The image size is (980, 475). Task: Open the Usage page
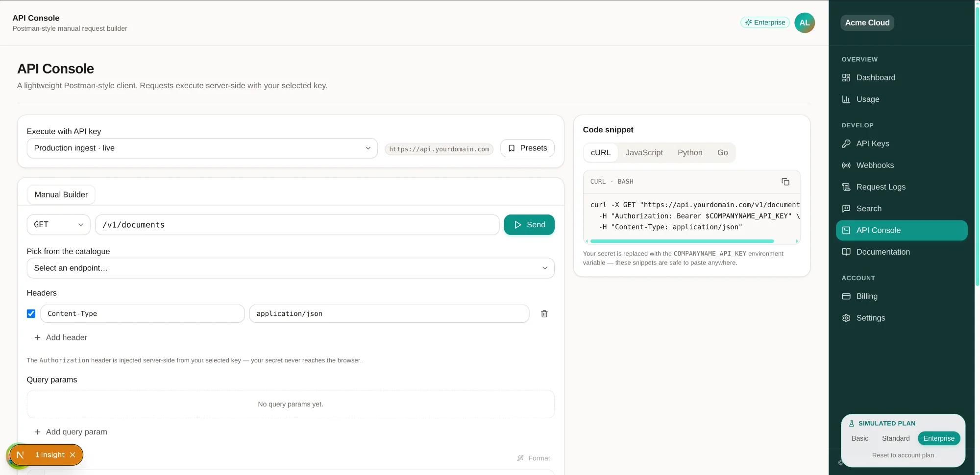click(902, 99)
